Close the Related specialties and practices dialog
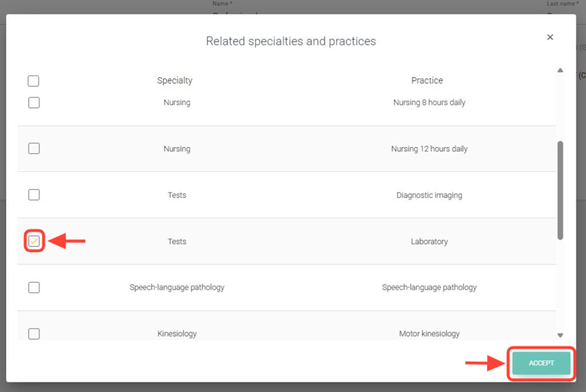586x392 pixels. 550,37
